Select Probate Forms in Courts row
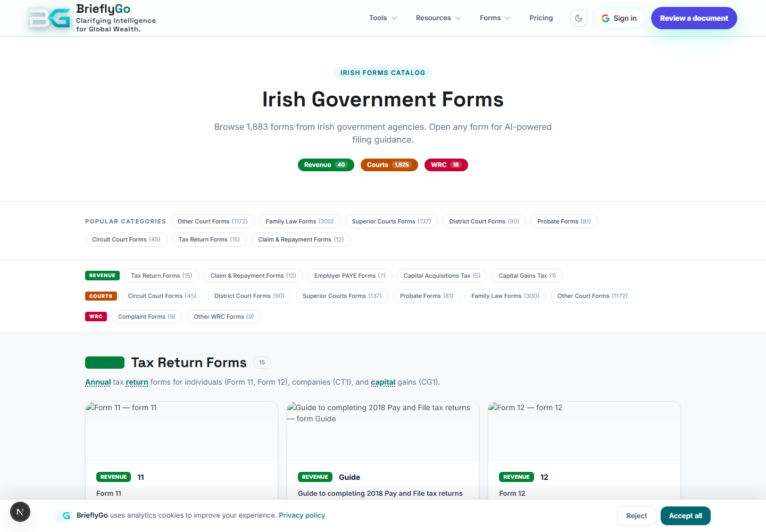This screenshot has height=532, width=766. (427, 296)
